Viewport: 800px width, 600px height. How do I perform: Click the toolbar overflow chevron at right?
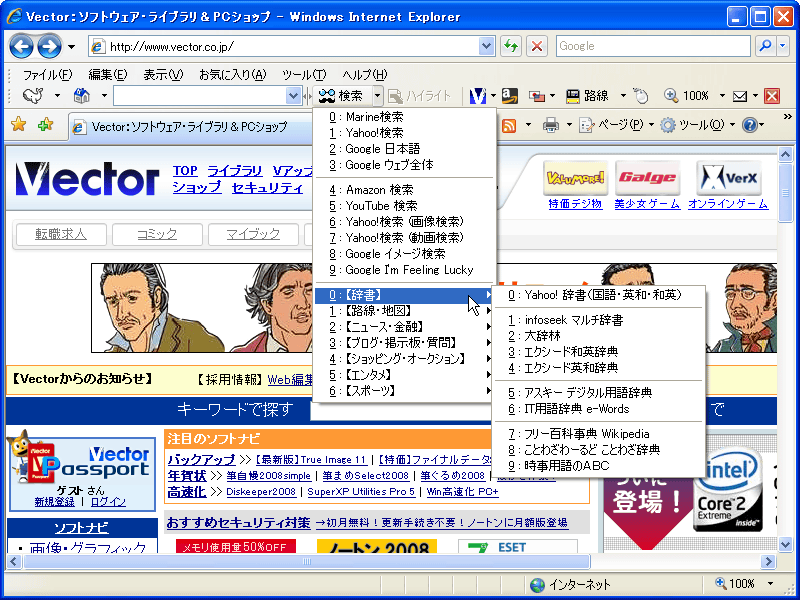click(x=788, y=117)
